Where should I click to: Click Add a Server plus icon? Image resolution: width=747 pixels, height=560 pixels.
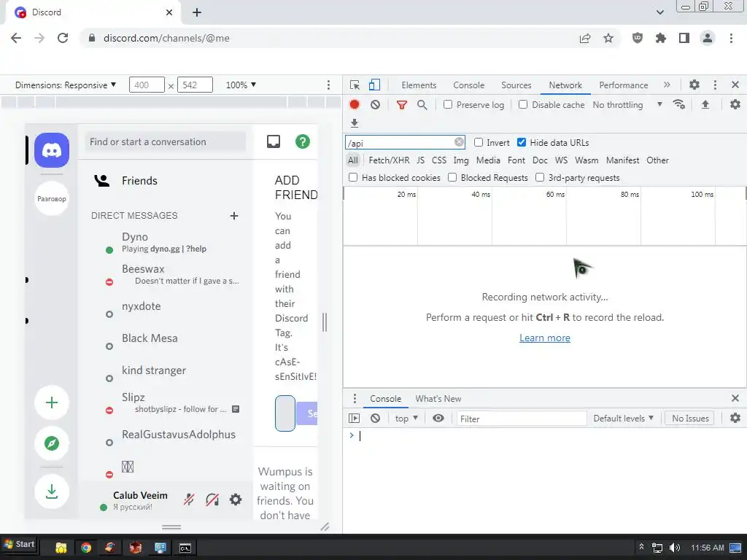click(52, 402)
